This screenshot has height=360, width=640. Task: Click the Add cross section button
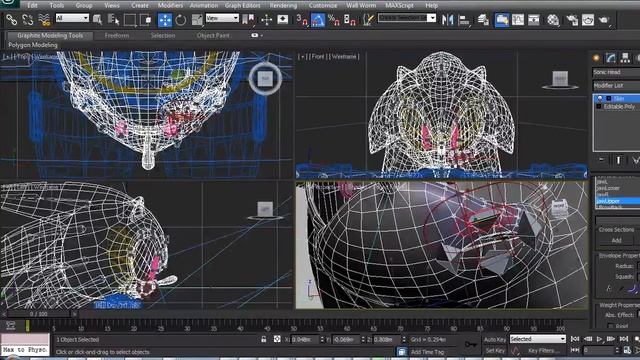pos(616,241)
